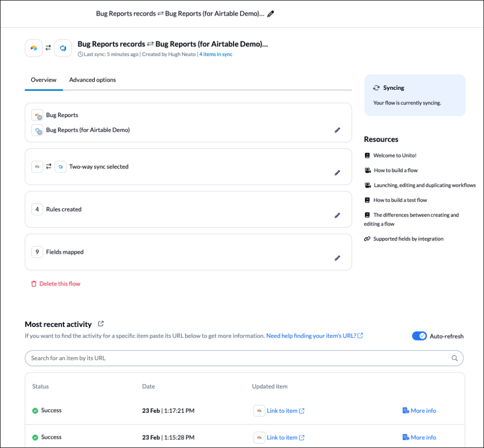Click the magnifier icon in the URL search bar
The height and width of the screenshot is (448, 484).
coord(454,358)
